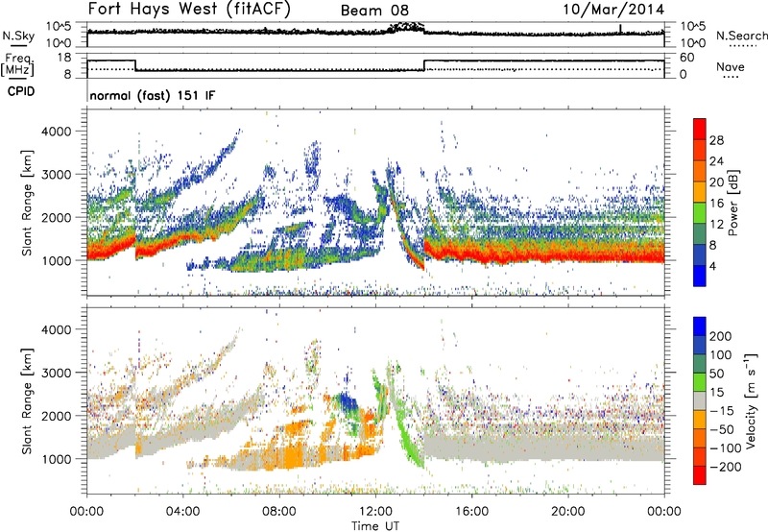Click the blue velocity patch near 11:00 UT

click(348, 402)
